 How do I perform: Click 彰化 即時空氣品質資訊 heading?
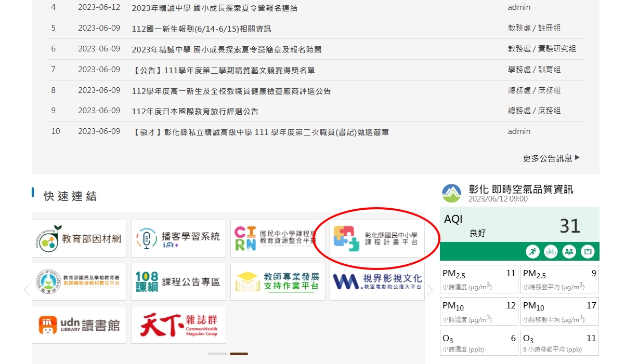coord(521,189)
